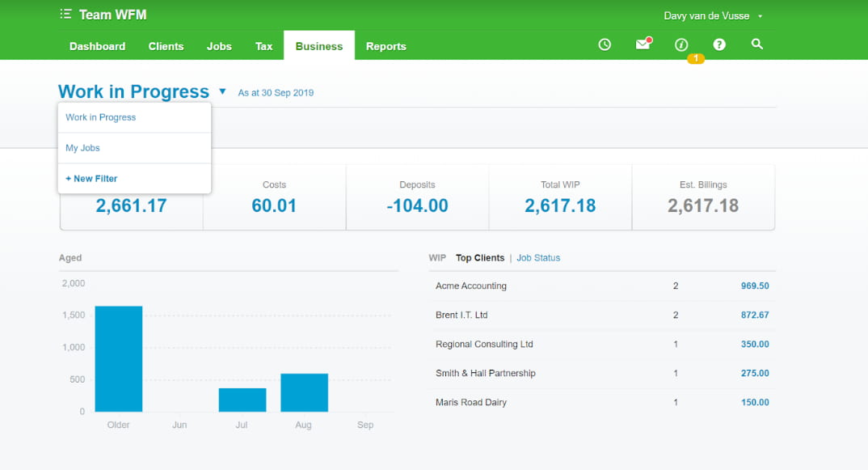Choose Work in Progress filter option
Image resolution: width=868 pixels, height=470 pixels.
101,117
